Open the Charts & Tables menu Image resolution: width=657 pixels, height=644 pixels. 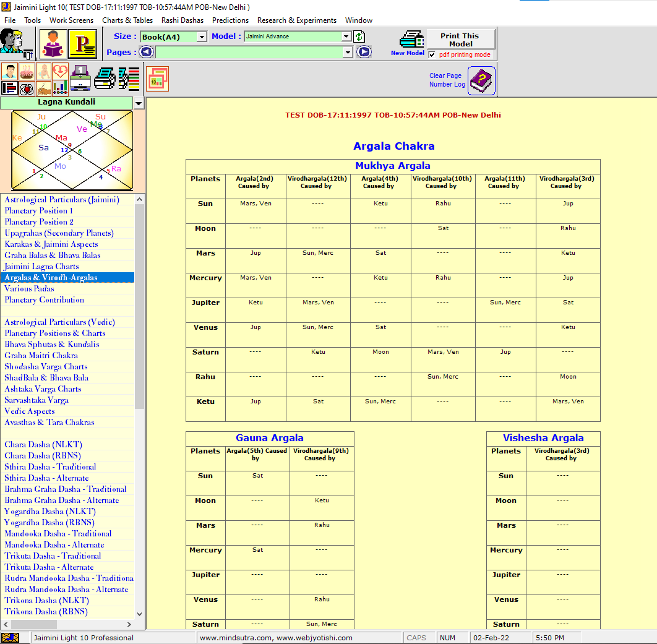coord(127,20)
